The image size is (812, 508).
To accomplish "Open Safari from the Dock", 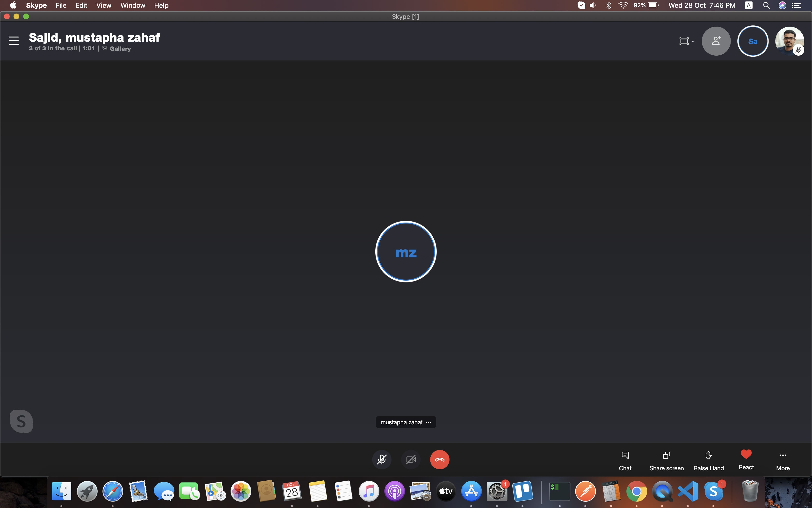I will click(x=113, y=491).
